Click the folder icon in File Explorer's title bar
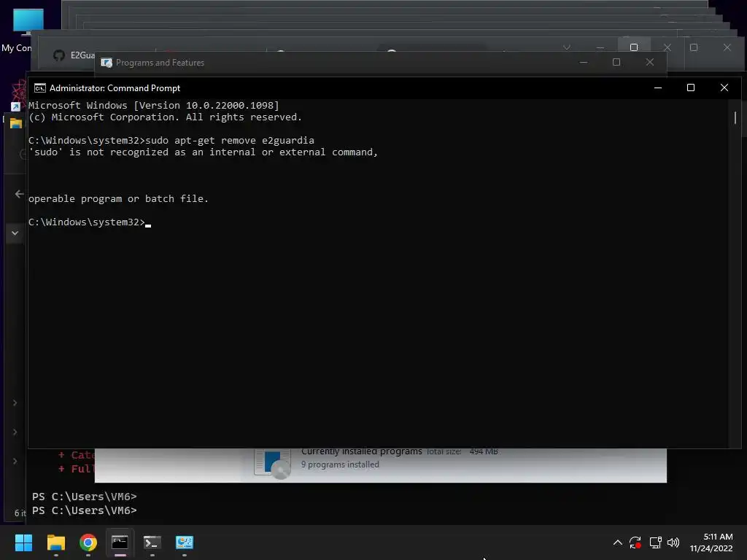Screen dimensions: 747x560 [x=16, y=123]
